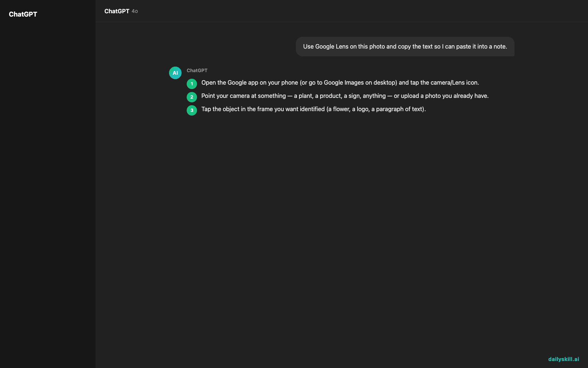Click the 4o model version label

pos(135,11)
